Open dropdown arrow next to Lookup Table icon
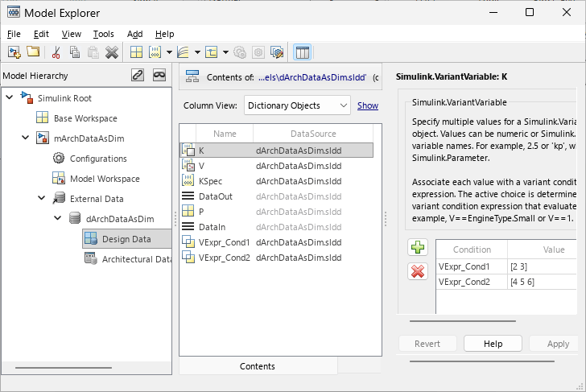 (x=197, y=52)
